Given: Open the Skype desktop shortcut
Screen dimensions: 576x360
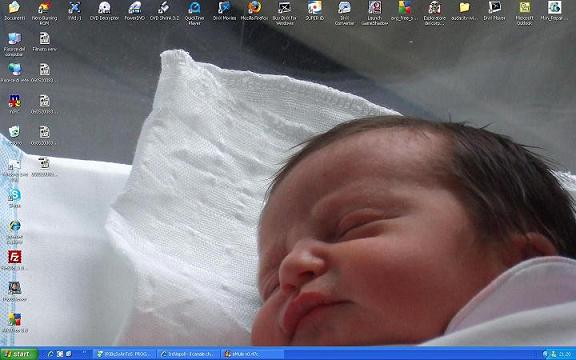Looking at the screenshot, I should pos(15,198).
